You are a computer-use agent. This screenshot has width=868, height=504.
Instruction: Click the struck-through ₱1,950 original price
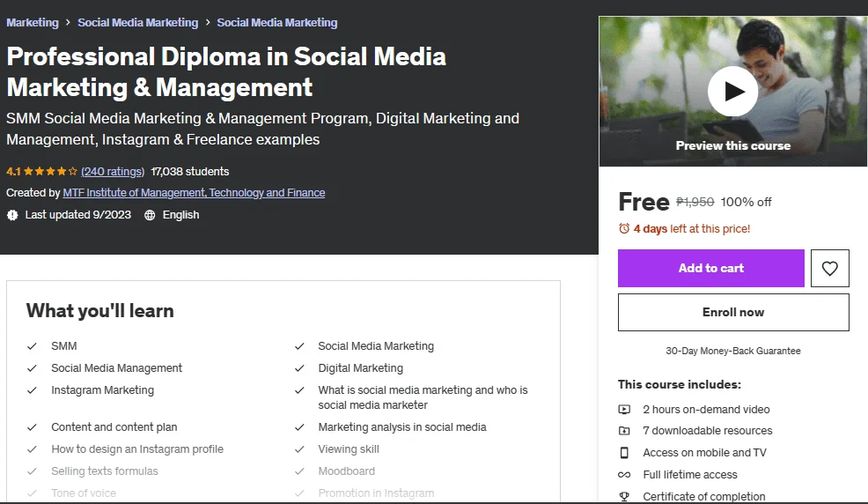695,202
